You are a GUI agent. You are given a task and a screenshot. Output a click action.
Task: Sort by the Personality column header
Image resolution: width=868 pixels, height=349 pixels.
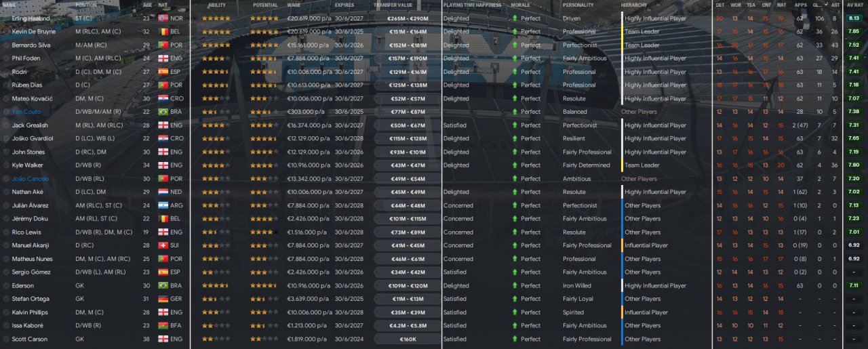578,5
